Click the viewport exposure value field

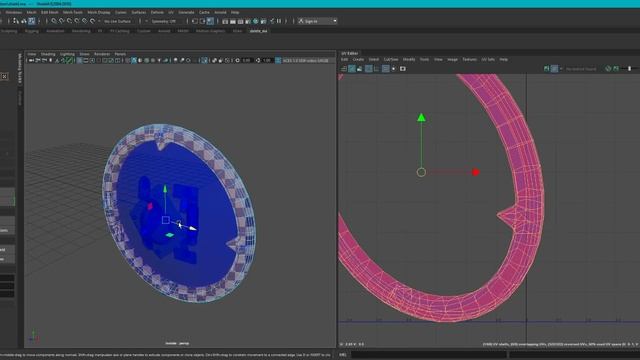pos(246,60)
